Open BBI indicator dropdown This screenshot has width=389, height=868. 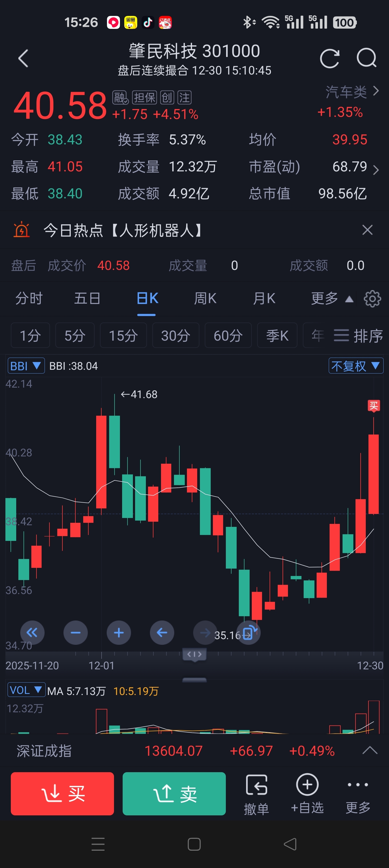click(x=26, y=366)
